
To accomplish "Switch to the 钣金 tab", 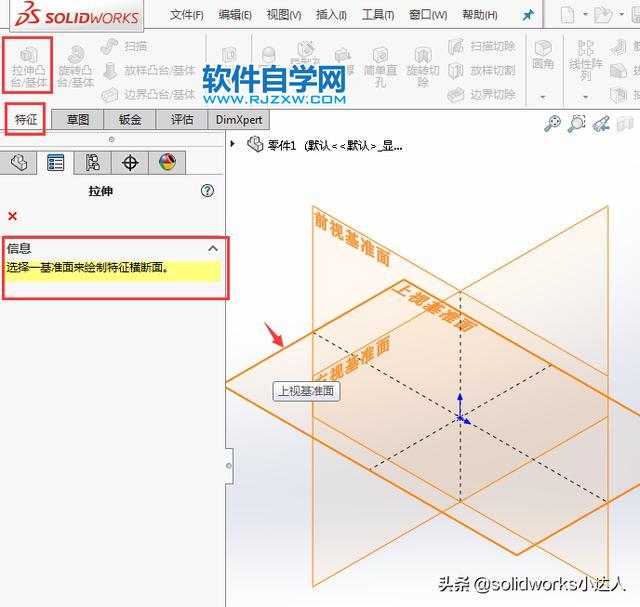I will pos(130,120).
